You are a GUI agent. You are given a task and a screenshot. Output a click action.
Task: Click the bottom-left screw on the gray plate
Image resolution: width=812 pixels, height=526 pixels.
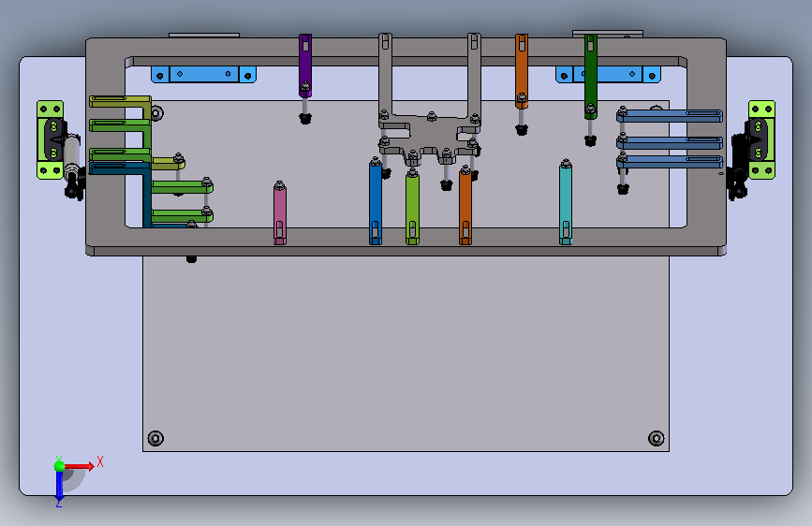155,439
